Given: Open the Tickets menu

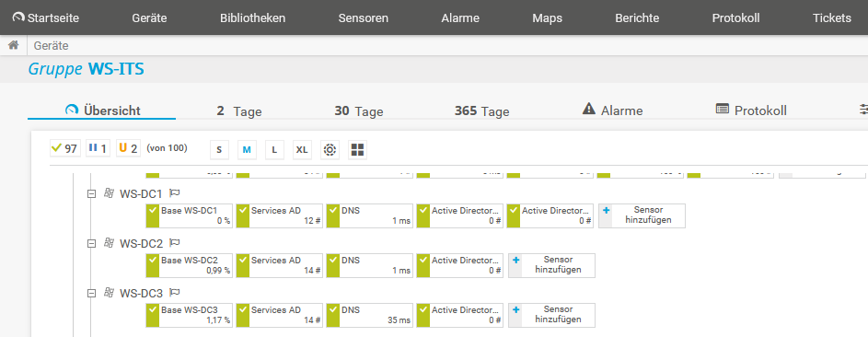Looking at the screenshot, I should 832,17.
